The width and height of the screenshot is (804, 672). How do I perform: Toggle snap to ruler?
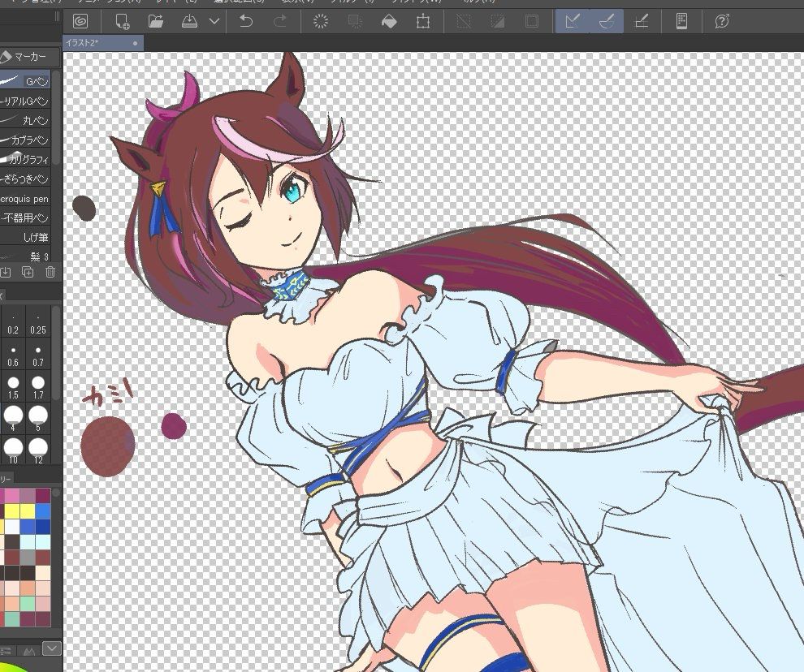(573, 22)
